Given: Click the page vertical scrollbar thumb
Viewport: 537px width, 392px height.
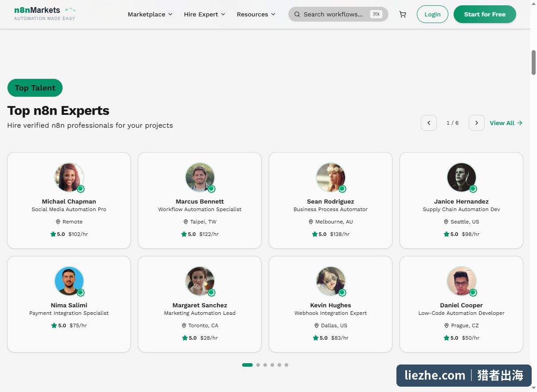Looking at the screenshot, I should pyautogui.click(x=533, y=63).
